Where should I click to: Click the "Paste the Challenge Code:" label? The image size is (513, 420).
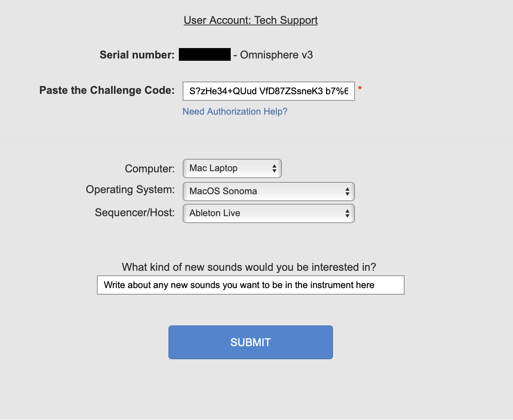coord(107,90)
